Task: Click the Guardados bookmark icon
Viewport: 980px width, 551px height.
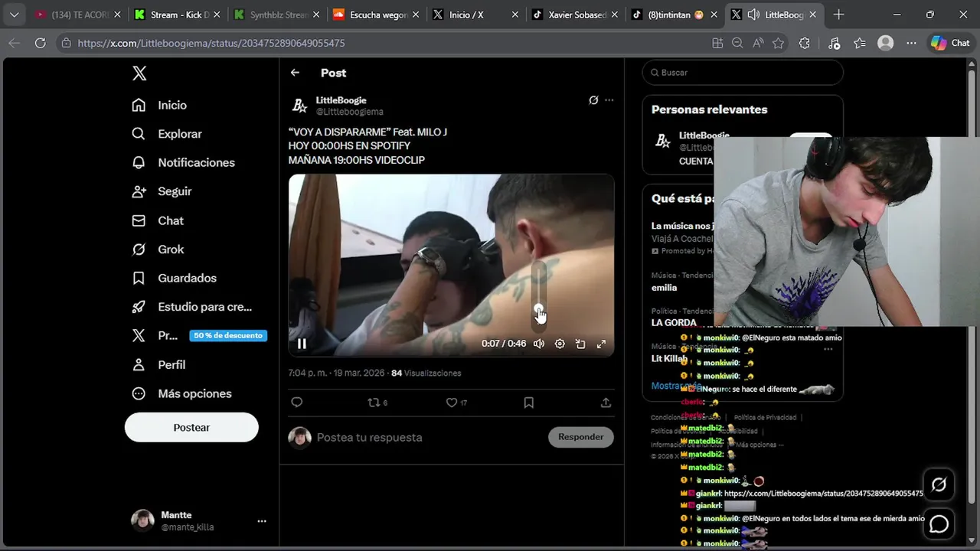Action: point(139,278)
